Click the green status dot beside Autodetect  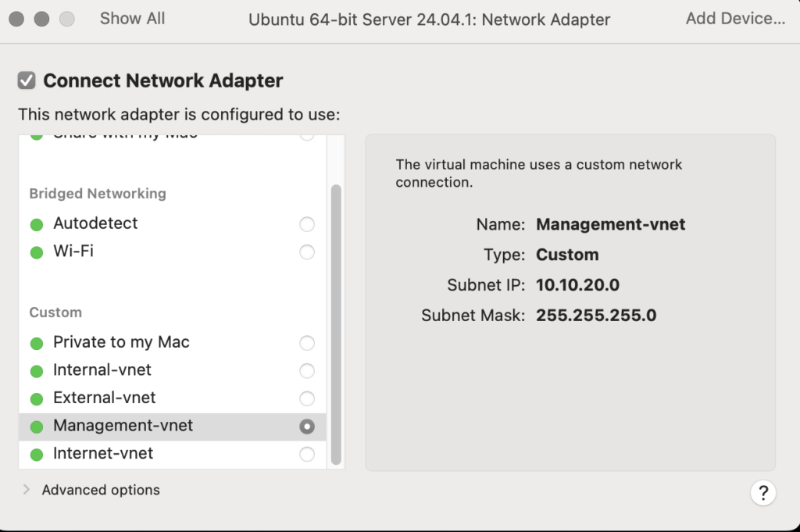[x=37, y=223]
